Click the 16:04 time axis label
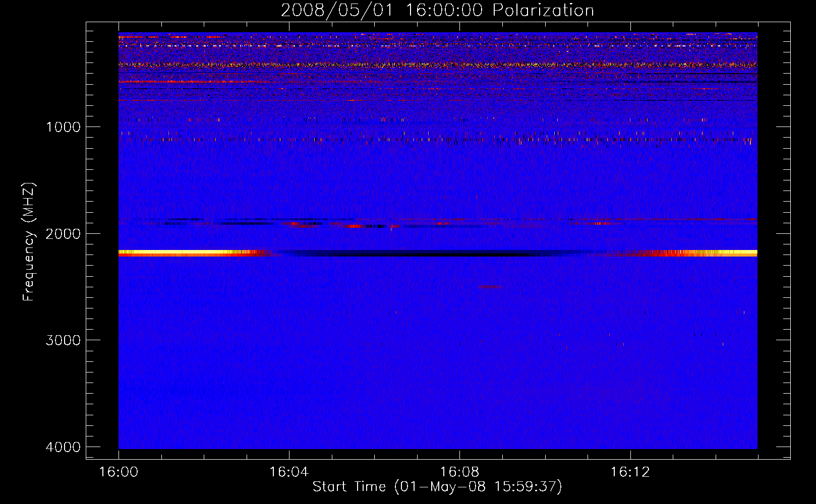The height and width of the screenshot is (504, 816). 289,472
